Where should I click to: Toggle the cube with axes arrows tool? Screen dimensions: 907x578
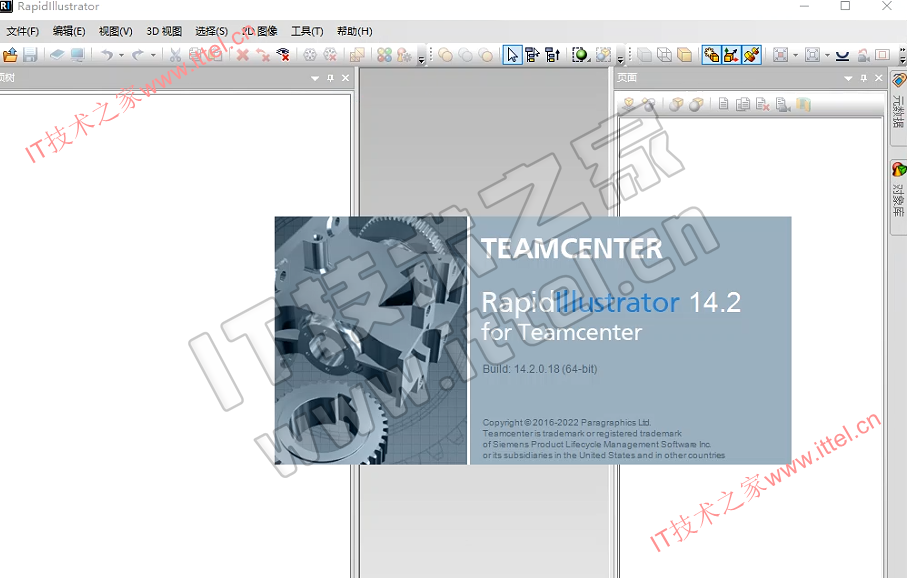[731, 55]
